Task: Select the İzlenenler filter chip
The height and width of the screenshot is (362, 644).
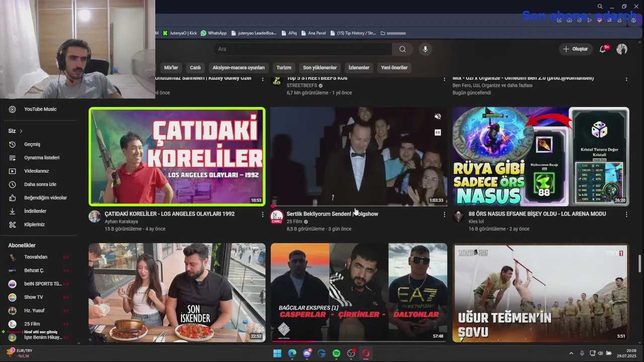Action: coord(359,67)
